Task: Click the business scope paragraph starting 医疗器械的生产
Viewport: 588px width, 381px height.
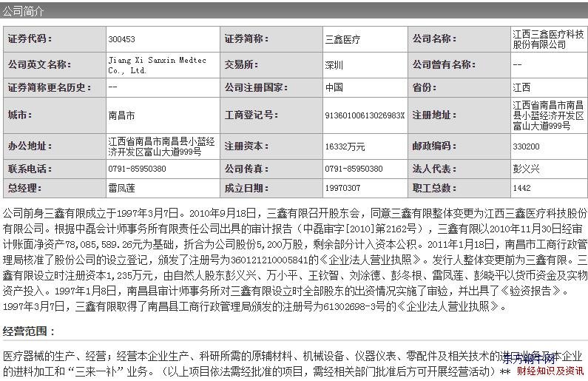Action: click(293, 363)
